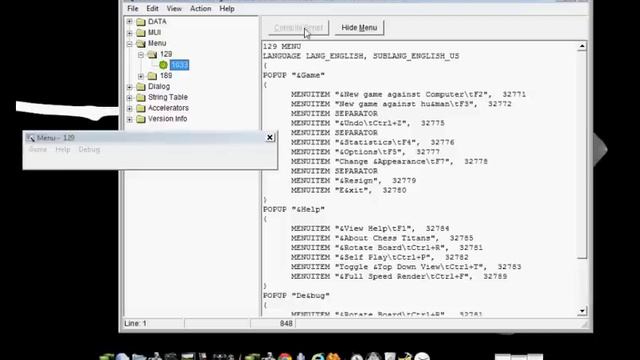Screen dimensions: 640x360
Task: Click the Hide Menu button
Action: [359, 28]
